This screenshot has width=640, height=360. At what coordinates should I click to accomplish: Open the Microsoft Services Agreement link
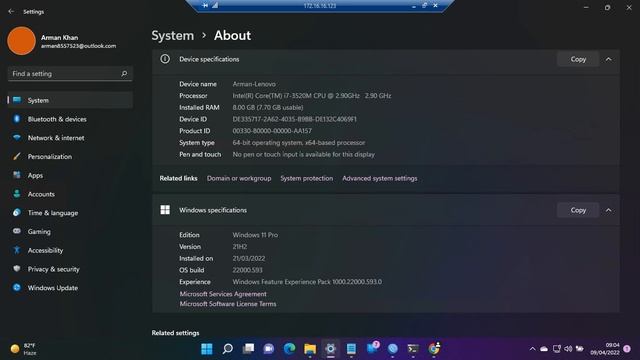223,294
